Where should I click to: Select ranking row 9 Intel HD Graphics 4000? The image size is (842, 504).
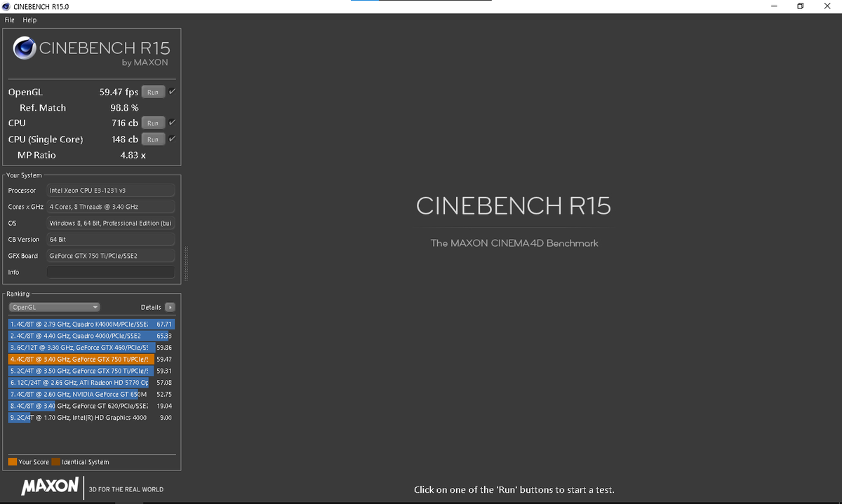point(92,417)
